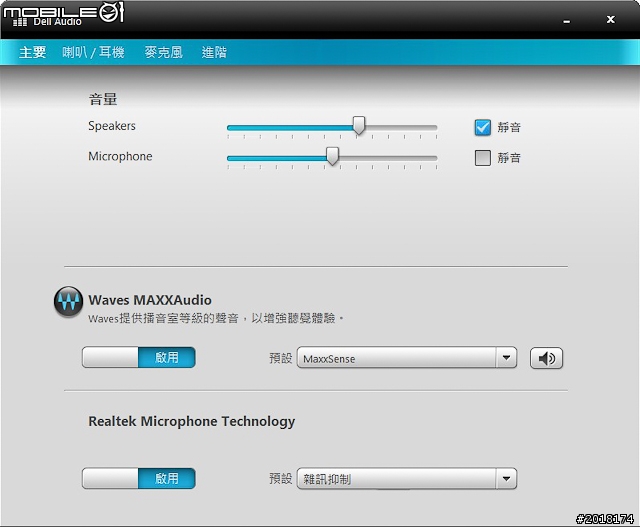
Task: Minimize the Dell Audio window
Action: pos(567,21)
